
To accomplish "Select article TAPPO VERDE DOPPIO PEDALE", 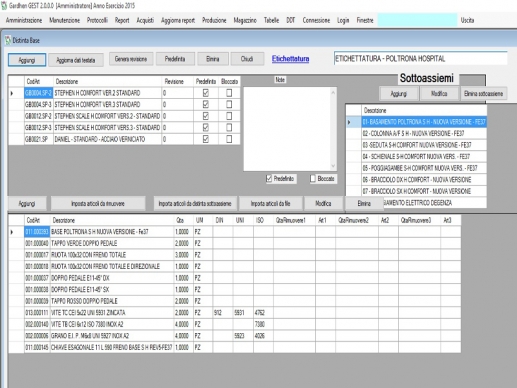I will point(235,243).
